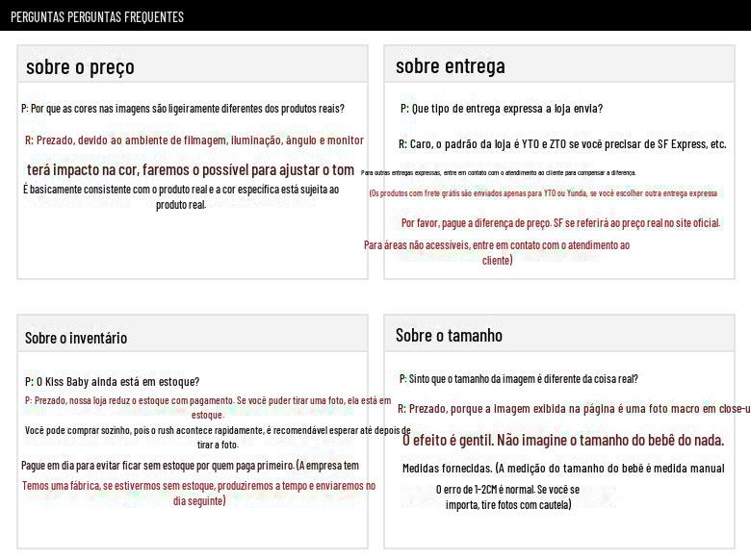Click the "Sobre o tamanho" section heading

(x=449, y=335)
